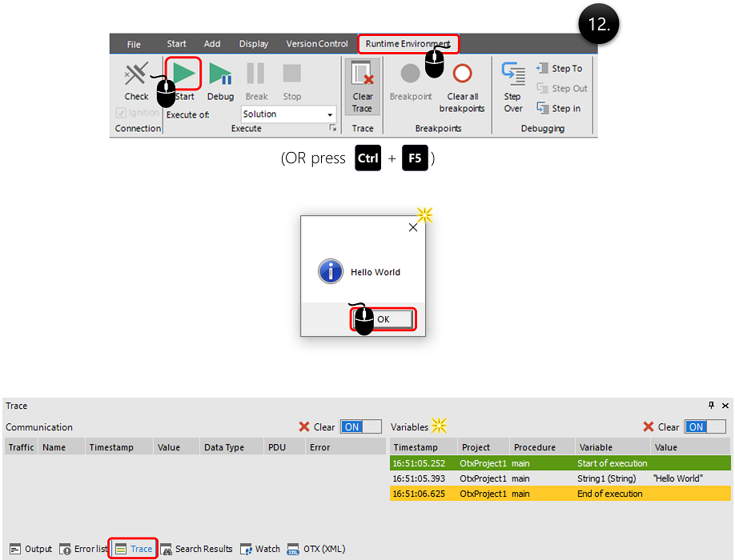
Task: Click the Step To icon
Action: [542, 69]
